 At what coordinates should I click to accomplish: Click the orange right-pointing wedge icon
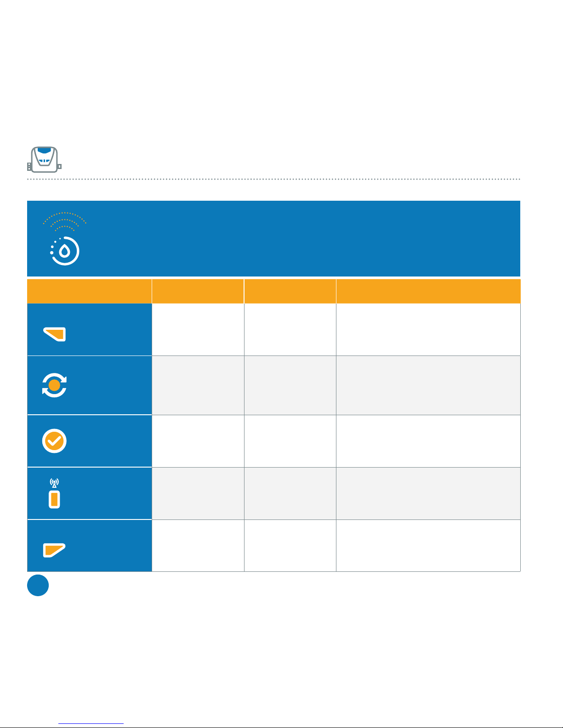point(54,550)
